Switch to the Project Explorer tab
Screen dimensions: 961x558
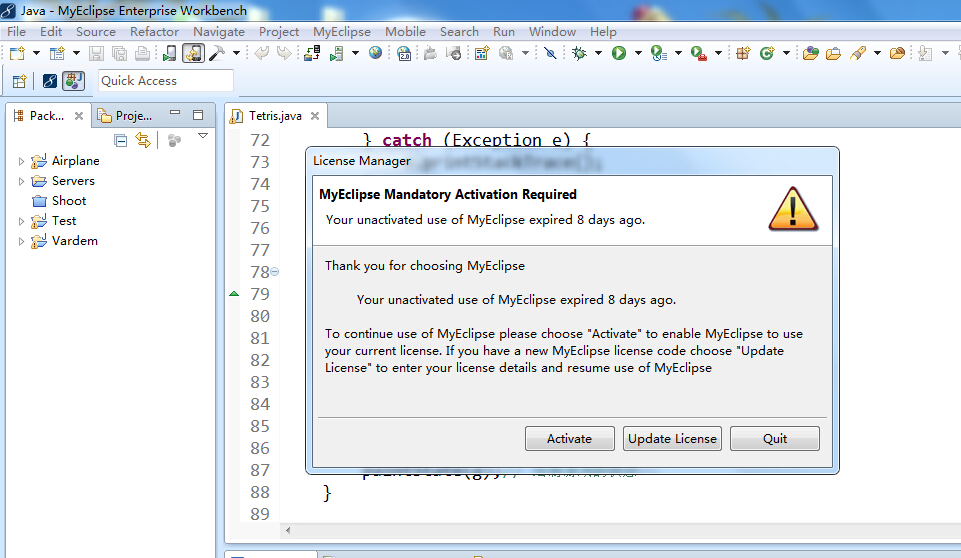pos(126,116)
